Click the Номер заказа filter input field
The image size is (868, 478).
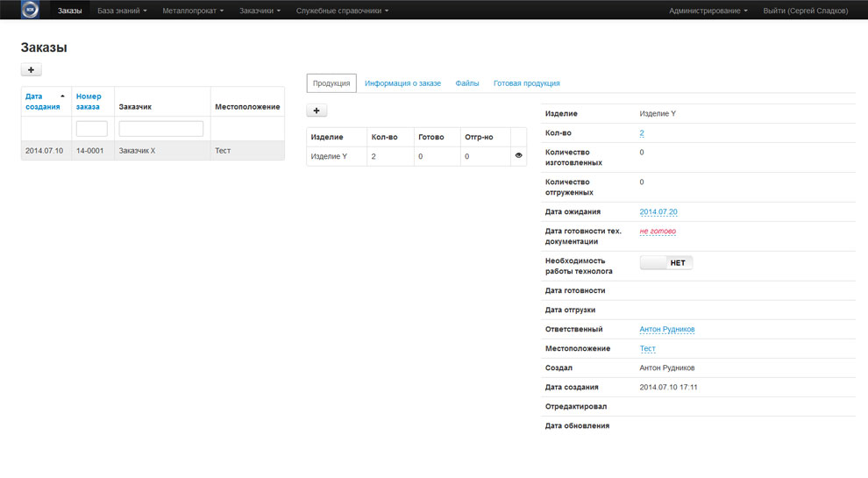click(x=91, y=129)
